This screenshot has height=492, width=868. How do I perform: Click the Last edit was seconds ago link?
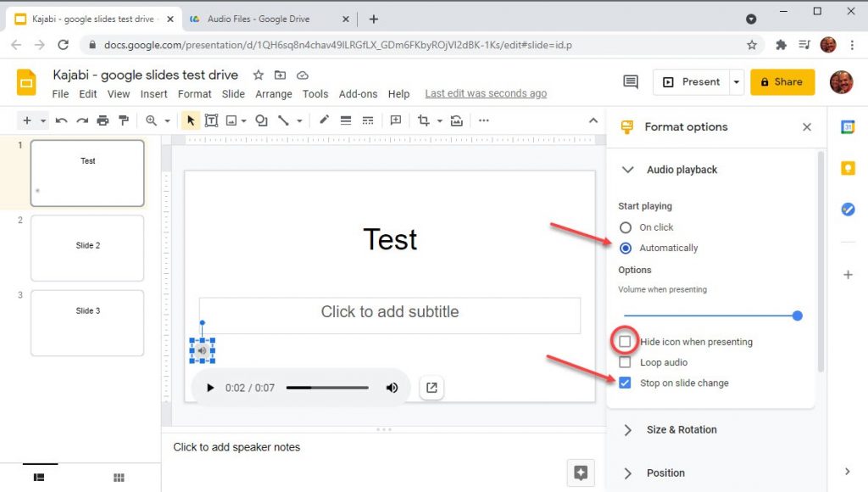pos(486,93)
